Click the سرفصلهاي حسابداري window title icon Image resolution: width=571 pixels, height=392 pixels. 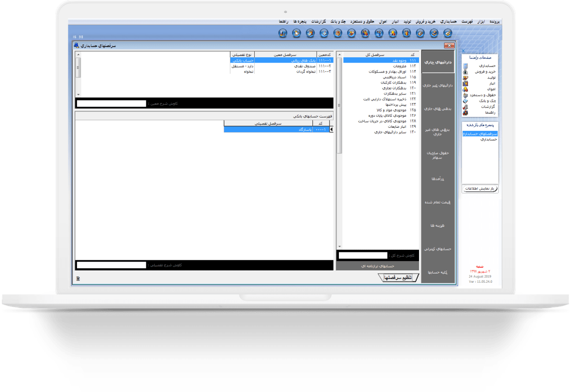[x=77, y=46]
